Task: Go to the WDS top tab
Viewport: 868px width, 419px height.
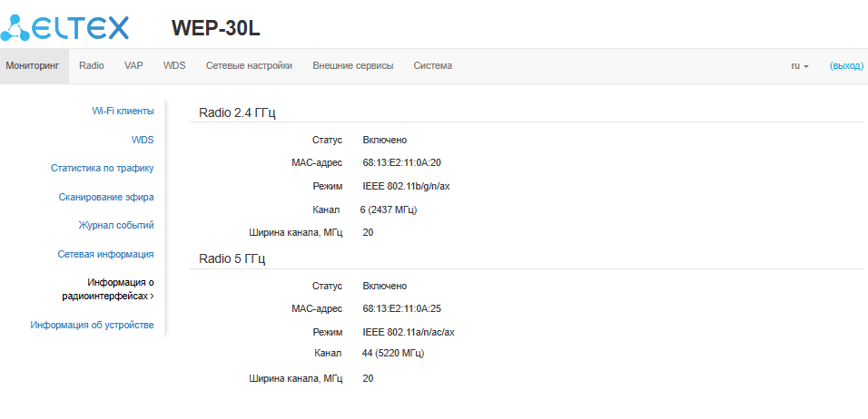Action: tap(174, 66)
